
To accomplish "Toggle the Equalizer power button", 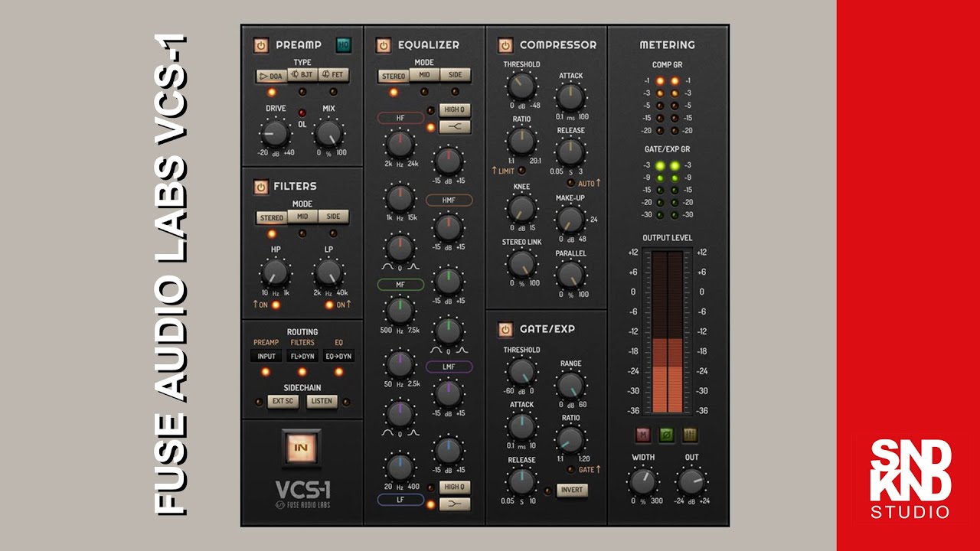I will [383, 45].
